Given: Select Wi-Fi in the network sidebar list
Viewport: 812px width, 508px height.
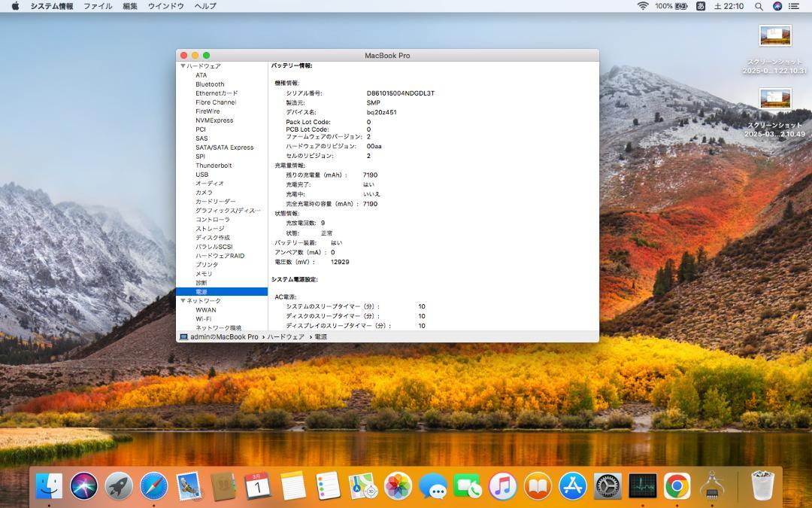Looking at the screenshot, I should [x=204, y=319].
